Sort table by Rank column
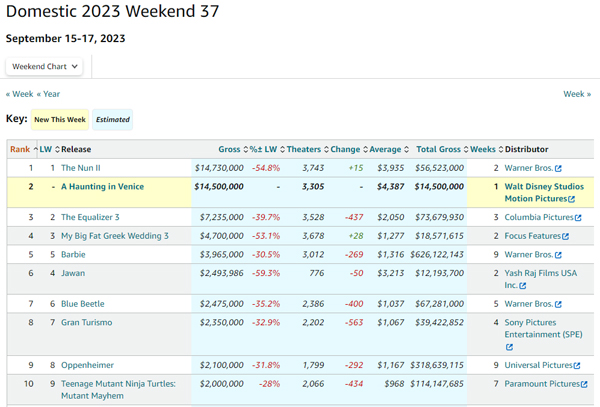 click(23, 149)
